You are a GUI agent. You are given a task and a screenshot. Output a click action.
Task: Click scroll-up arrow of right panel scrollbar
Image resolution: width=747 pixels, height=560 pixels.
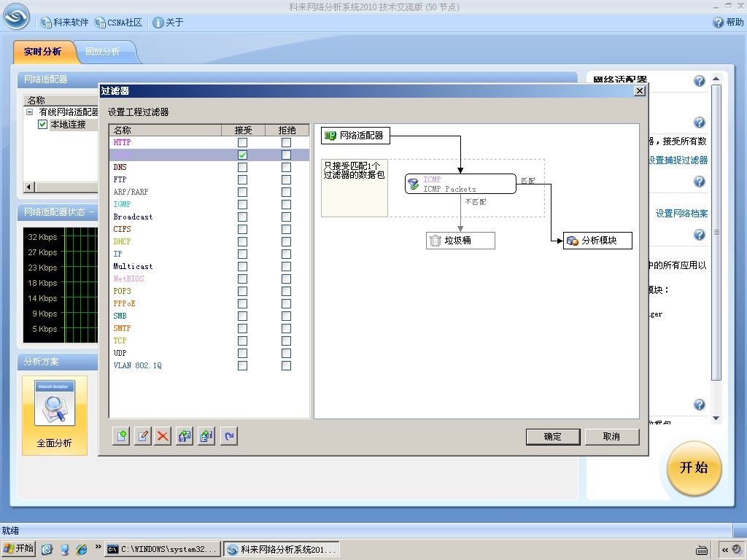click(x=716, y=79)
